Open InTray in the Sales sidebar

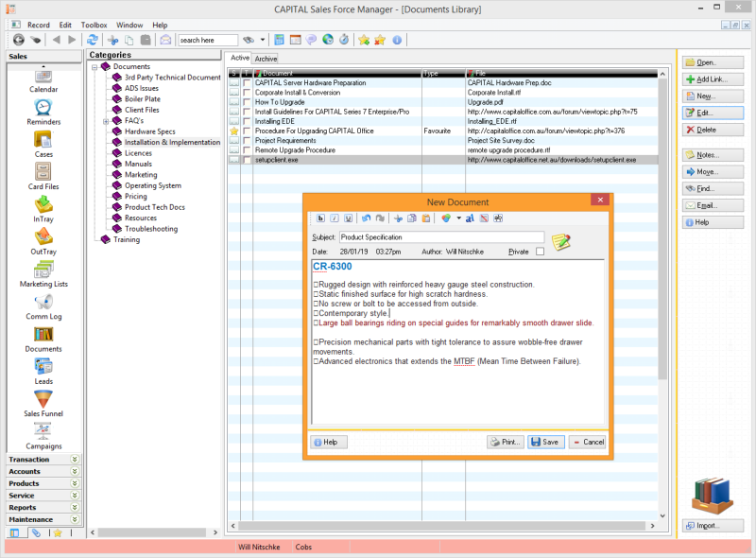pos(43,209)
